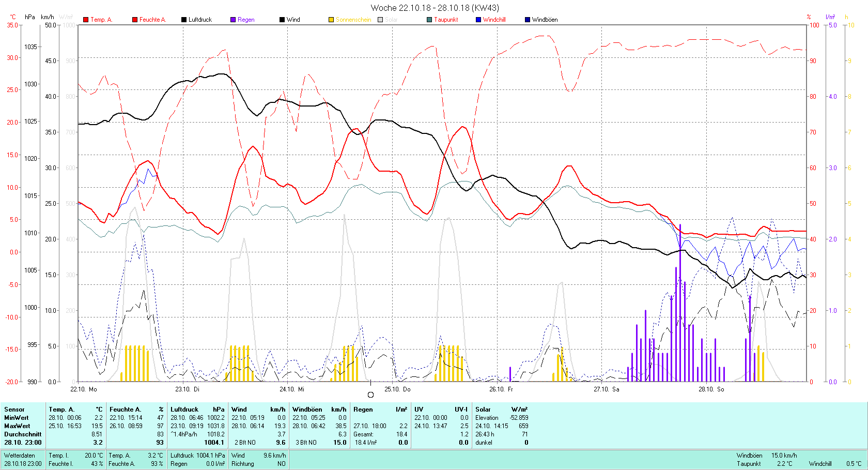The image size is (868, 470).
Task: Click the solar maximum value 659
Action: (x=523, y=426)
